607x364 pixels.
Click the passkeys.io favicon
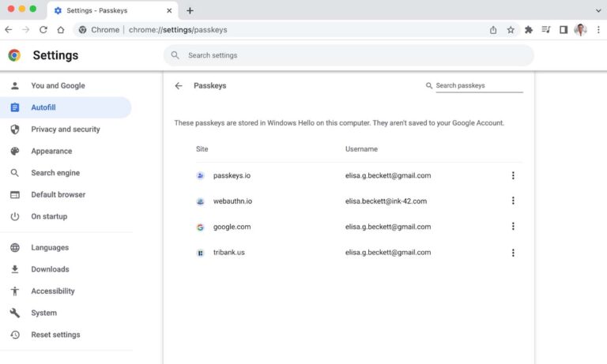click(x=200, y=175)
